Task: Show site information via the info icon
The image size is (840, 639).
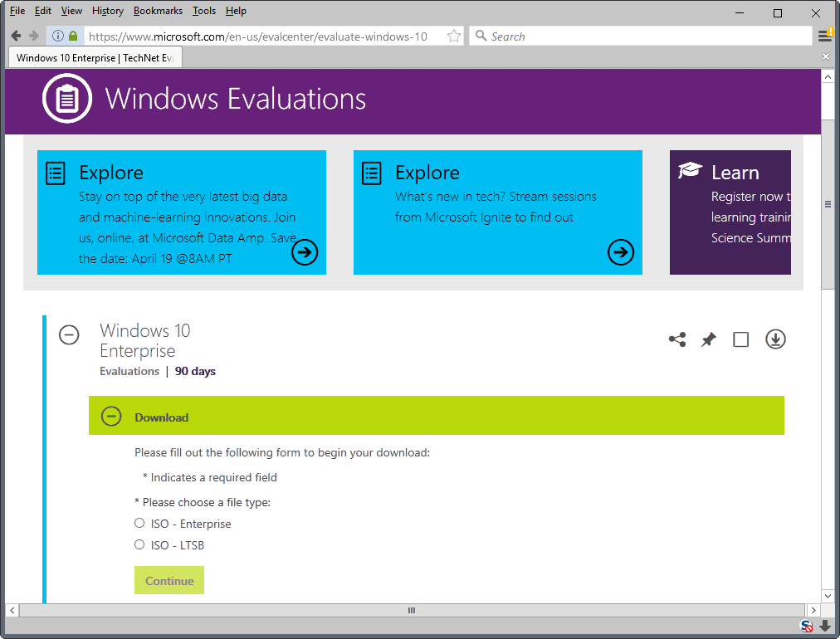Action: click(58, 36)
